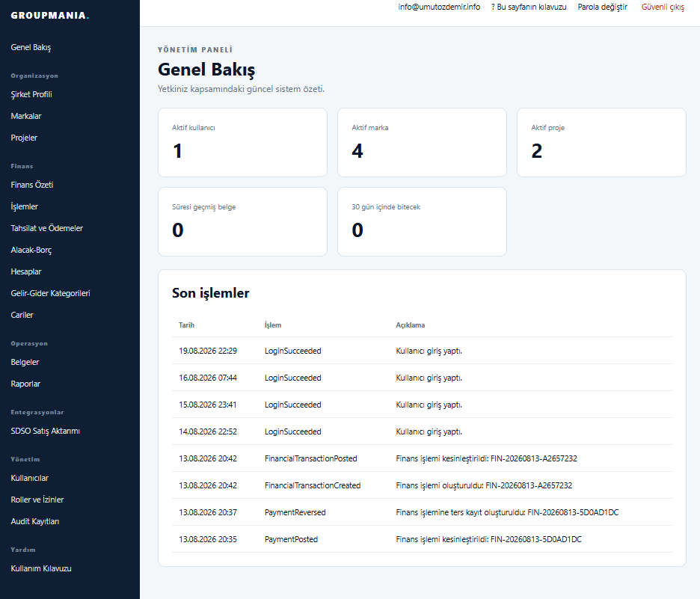The image size is (700, 599).
Task: Select the 16.08.2026 07:44 date cell
Action: (208, 378)
